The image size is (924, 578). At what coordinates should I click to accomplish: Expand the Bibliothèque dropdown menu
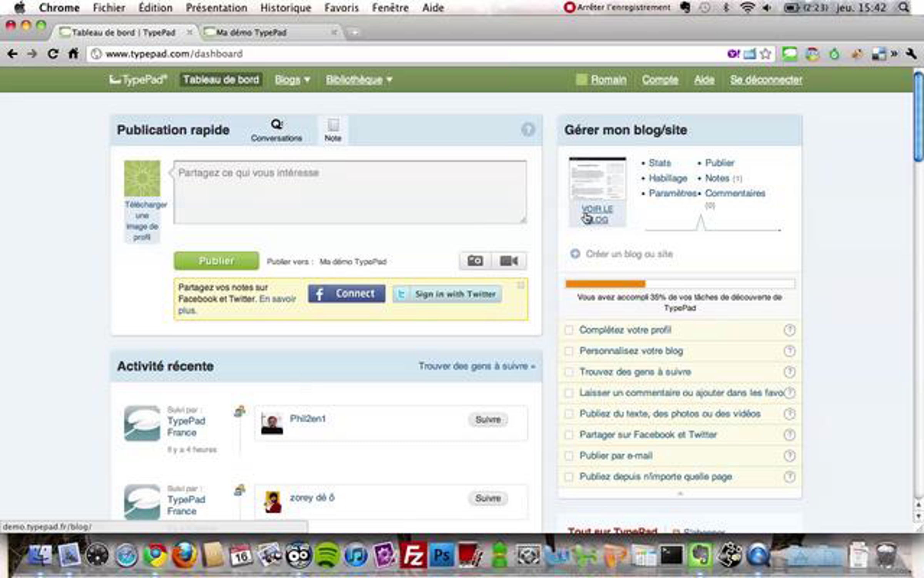[x=359, y=80]
